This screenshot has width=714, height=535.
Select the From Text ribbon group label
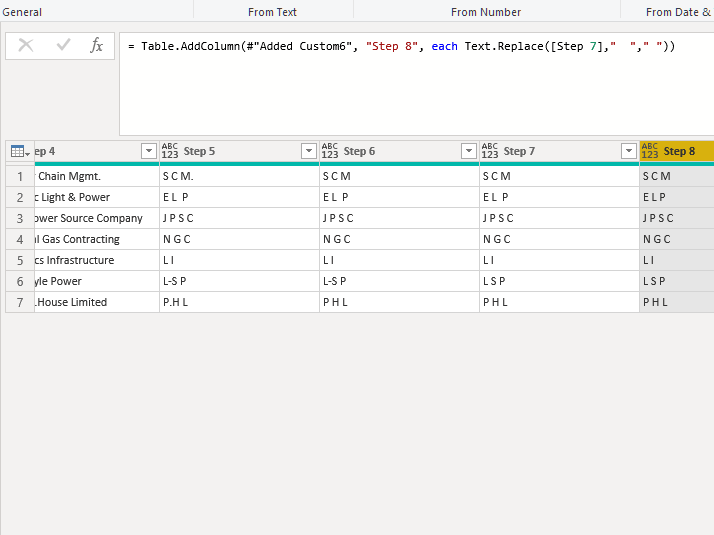(273, 12)
